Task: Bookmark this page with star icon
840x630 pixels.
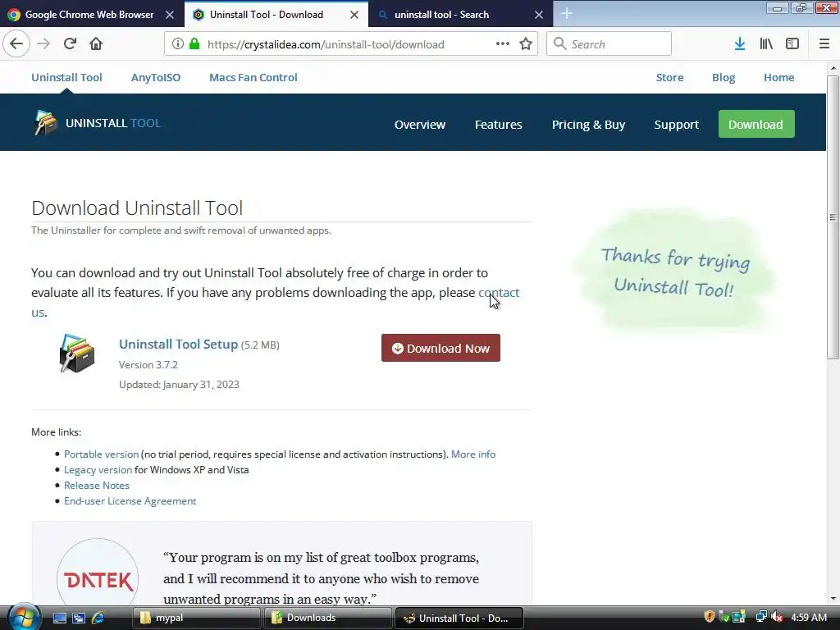Action: (526, 43)
